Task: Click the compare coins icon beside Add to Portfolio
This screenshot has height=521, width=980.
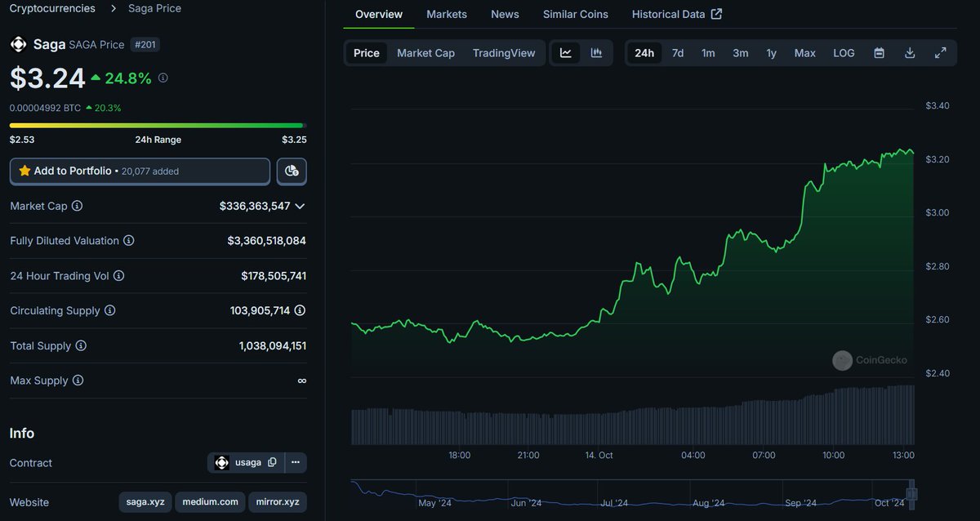Action: [x=292, y=171]
